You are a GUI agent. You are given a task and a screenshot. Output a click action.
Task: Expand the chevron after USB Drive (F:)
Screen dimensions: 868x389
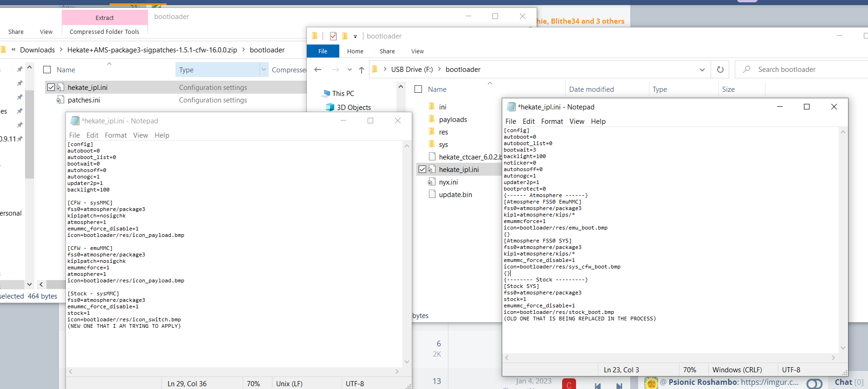(x=439, y=69)
